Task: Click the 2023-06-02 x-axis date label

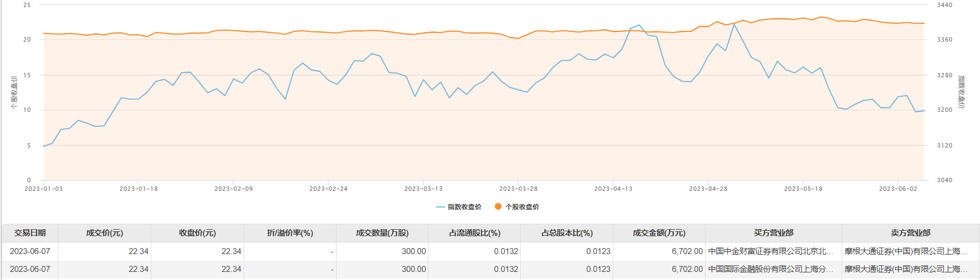Action: [898, 189]
